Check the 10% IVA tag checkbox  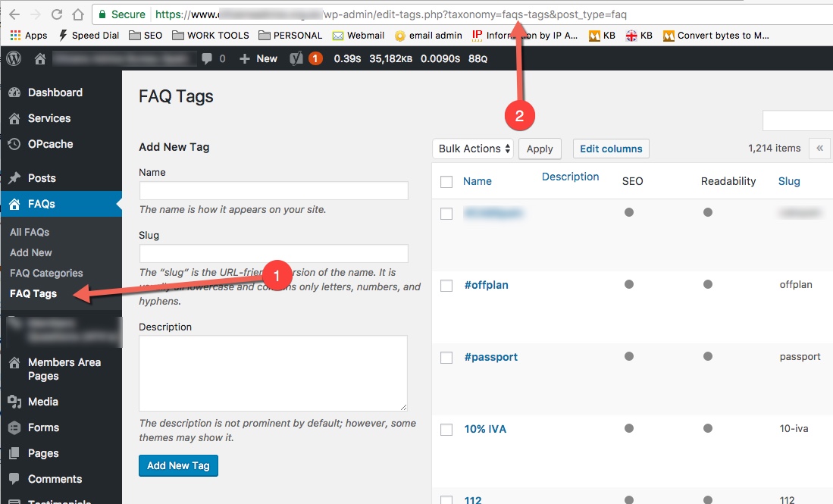[x=446, y=430]
